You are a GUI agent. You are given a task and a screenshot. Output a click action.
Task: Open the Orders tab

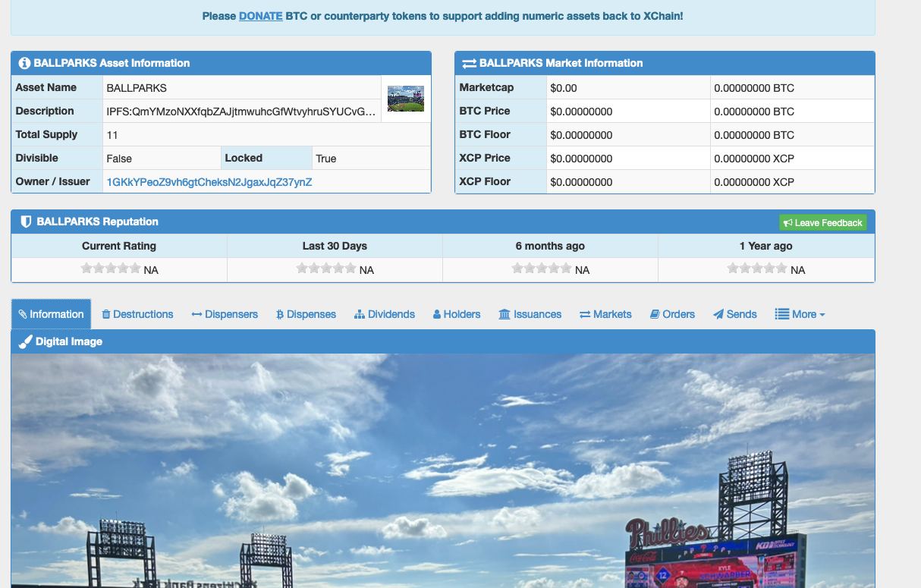672,314
